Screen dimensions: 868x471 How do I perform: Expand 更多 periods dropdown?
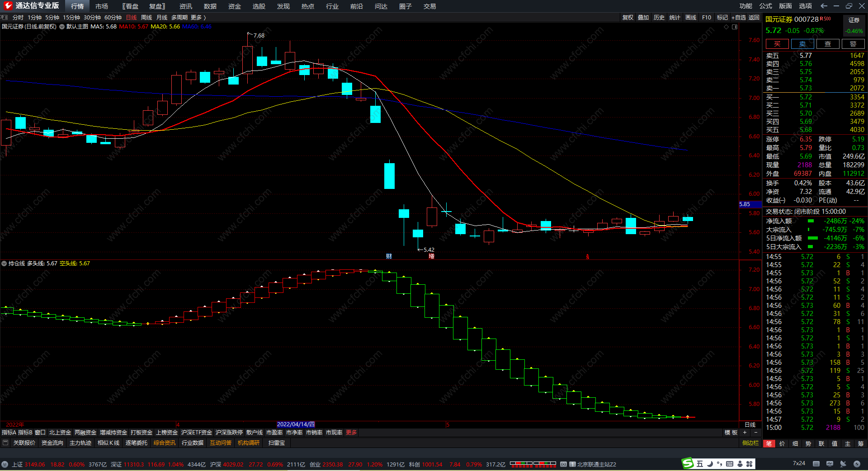pyautogui.click(x=198, y=17)
